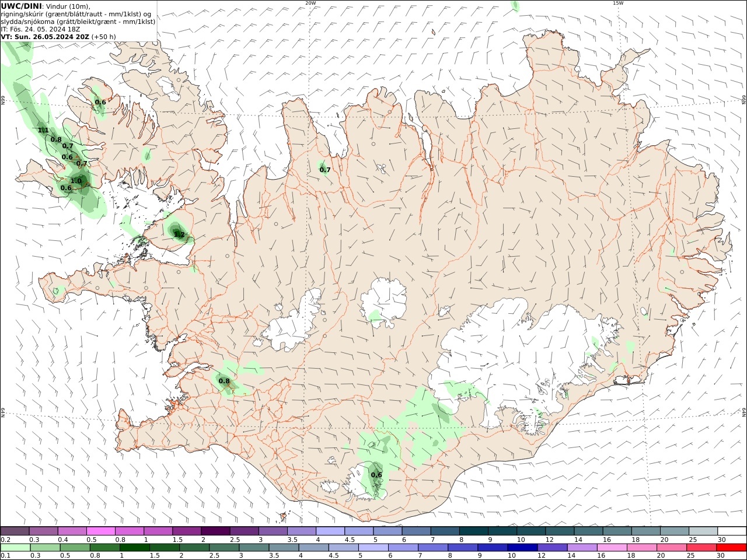Viewport: 747px width, 560px height.
Task: Click the 0.6 value at the northern Westfjords tip
Action: tap(100, 102)
